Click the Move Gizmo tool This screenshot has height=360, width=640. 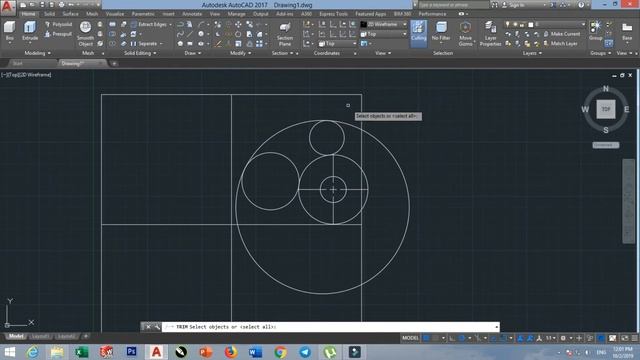click(465, 33)
